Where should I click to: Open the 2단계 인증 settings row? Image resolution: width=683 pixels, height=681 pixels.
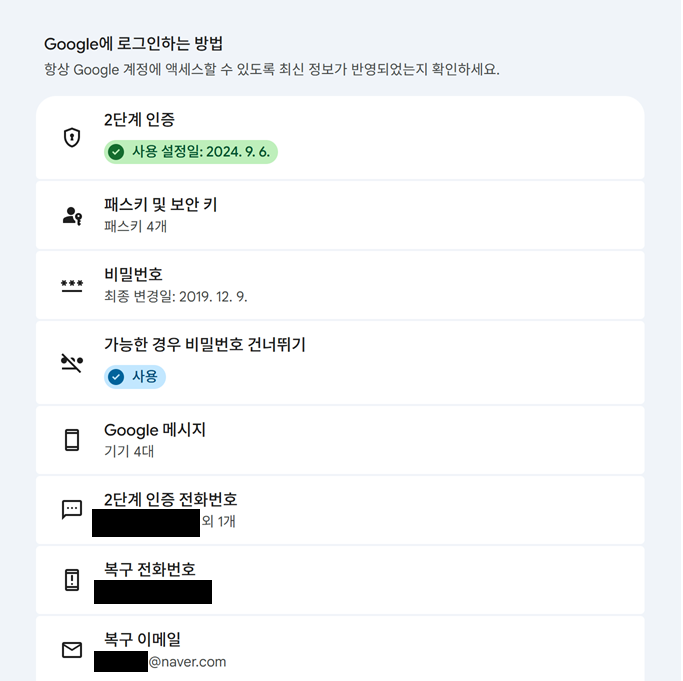[x=340, y=138]
